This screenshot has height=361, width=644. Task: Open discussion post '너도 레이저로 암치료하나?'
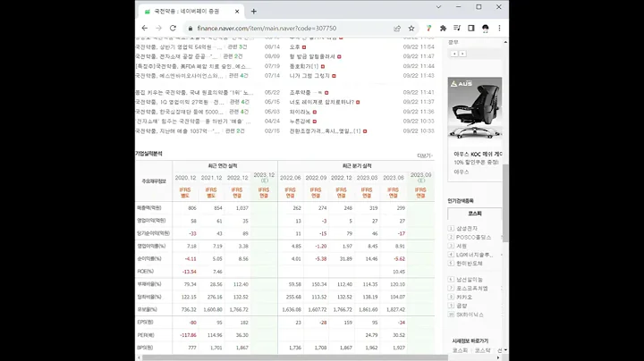click(x=322, y=102)
